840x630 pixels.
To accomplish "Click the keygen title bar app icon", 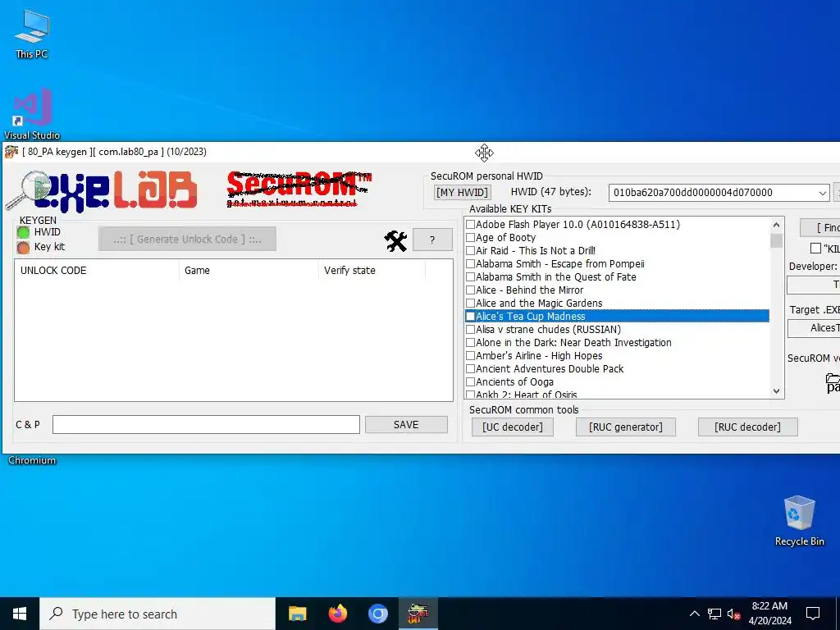I will coord(11,152).
